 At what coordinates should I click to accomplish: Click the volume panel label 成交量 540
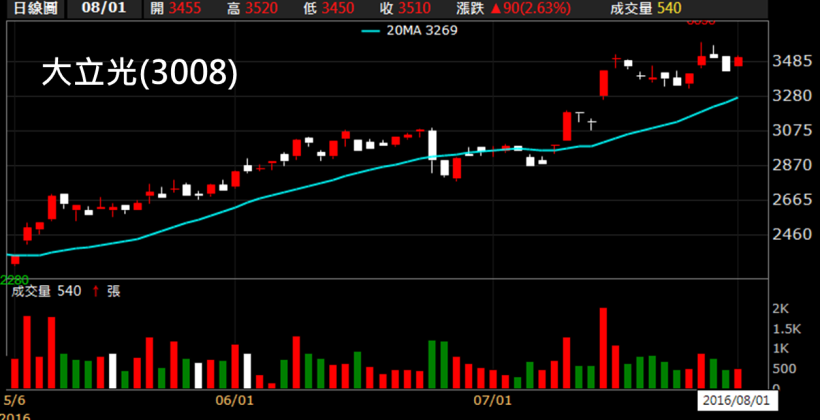46,291
